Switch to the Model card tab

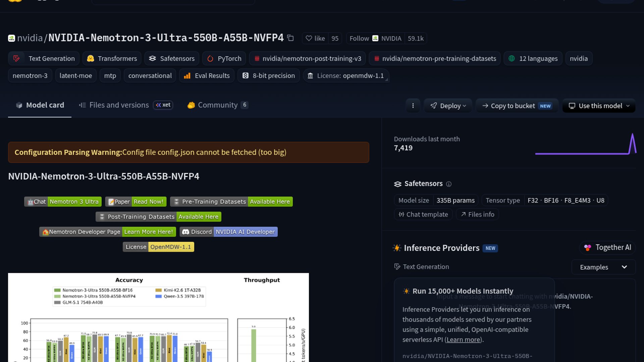click(x=40, y=105)
